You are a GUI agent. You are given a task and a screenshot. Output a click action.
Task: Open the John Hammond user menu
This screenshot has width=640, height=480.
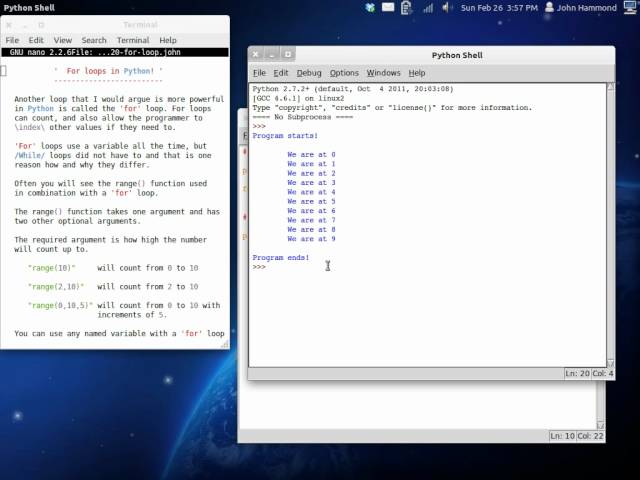(581, 7)
